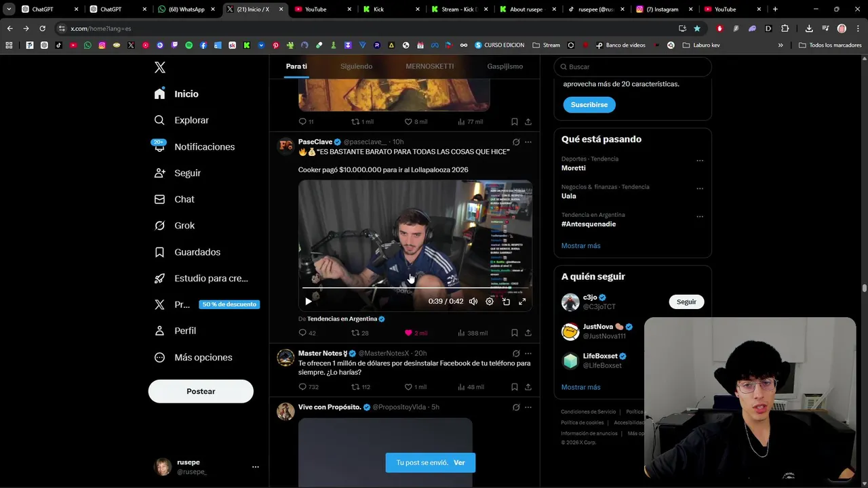Reload the page in browser toolbar
The width and height of the screenshot is (868, 488).
[42, 28]
